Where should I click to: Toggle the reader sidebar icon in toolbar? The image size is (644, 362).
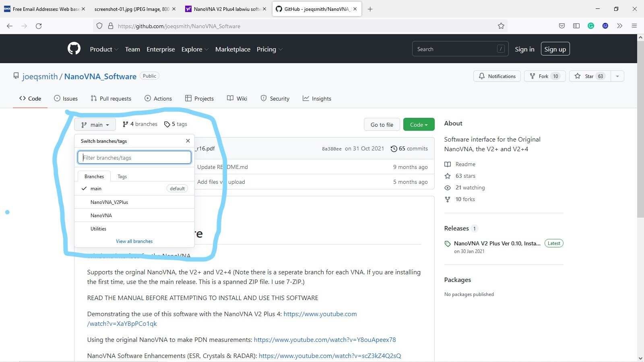click(576, 26)
